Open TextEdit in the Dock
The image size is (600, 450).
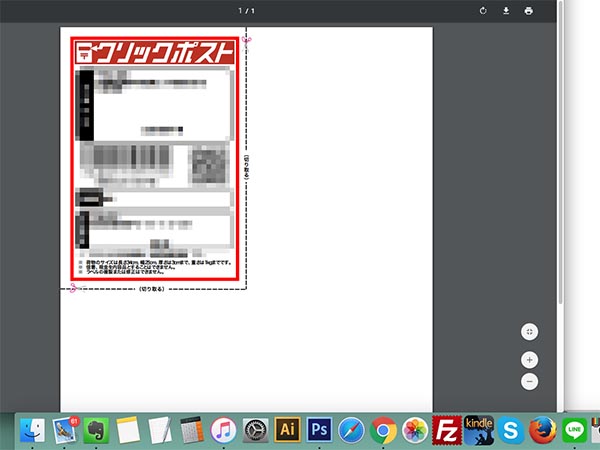pyautogui.click(x=160, y=430)
